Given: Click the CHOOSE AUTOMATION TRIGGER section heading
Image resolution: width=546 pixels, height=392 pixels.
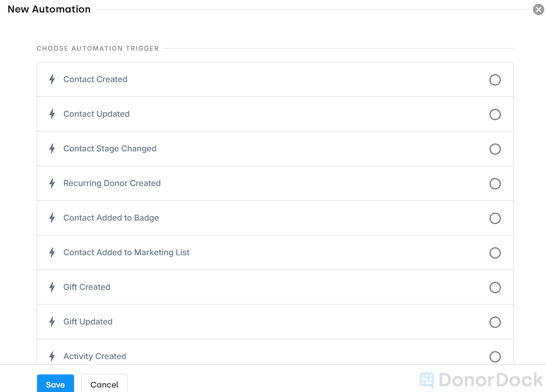Looking at the screenshot, I should pyautogui.click(x=98, y=48).
